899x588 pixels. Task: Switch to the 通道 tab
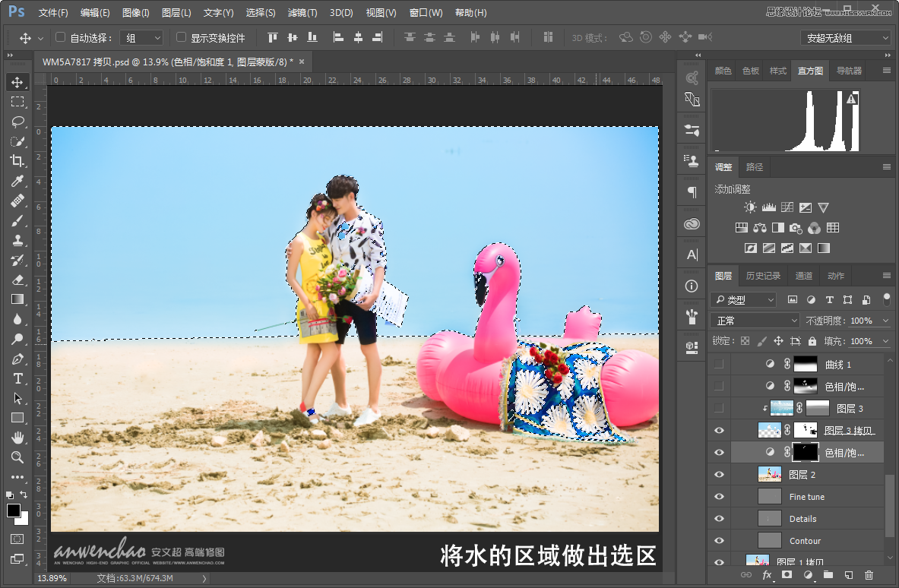803,276
